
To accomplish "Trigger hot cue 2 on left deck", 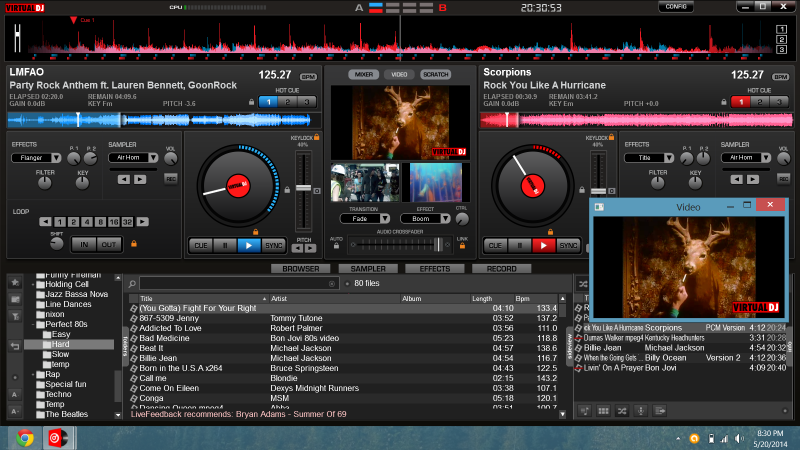I will [288, 102].
